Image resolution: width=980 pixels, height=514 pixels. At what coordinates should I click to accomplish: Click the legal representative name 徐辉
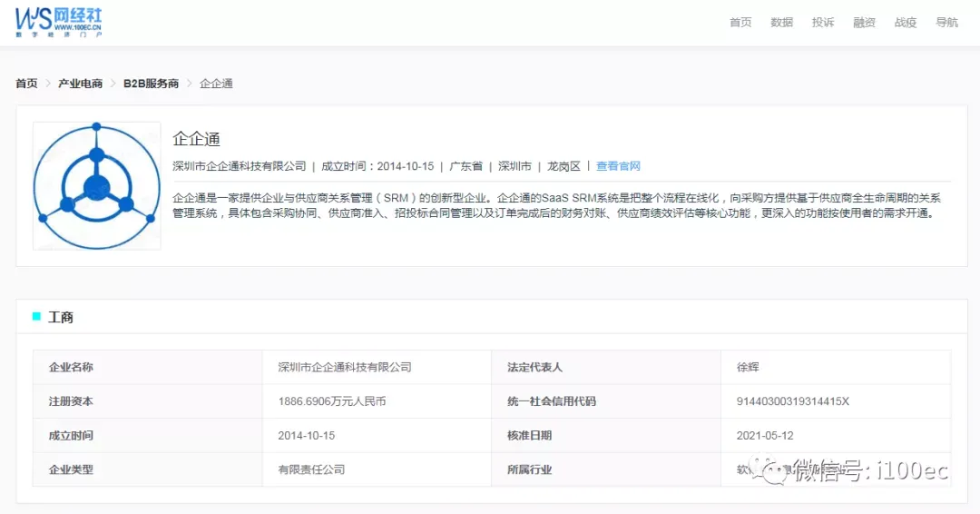pos(748,367)
